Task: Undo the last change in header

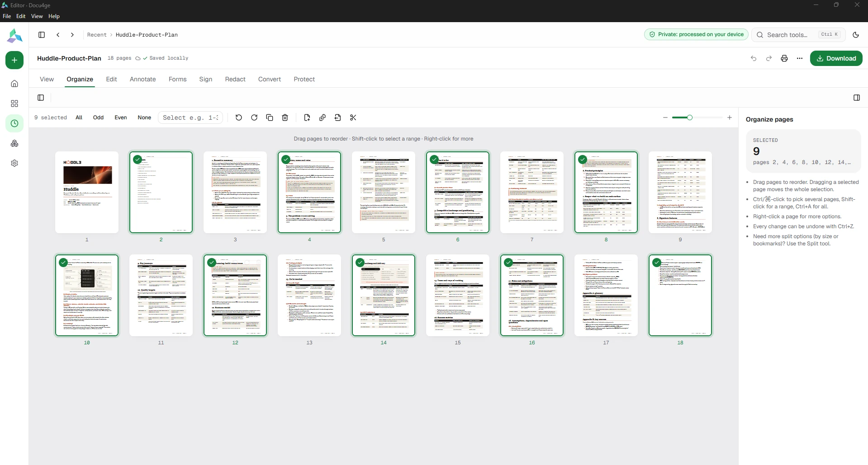Action: click(x=754, y=58)
